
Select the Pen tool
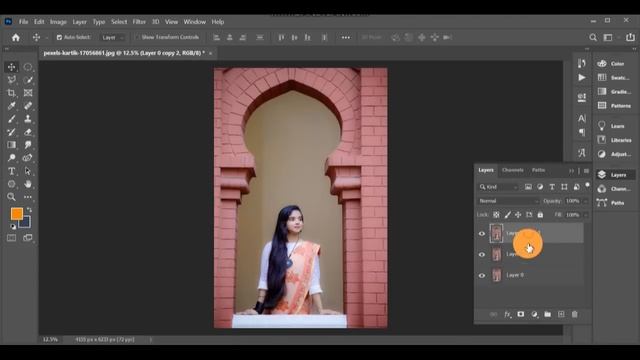[x=28, y=158]
